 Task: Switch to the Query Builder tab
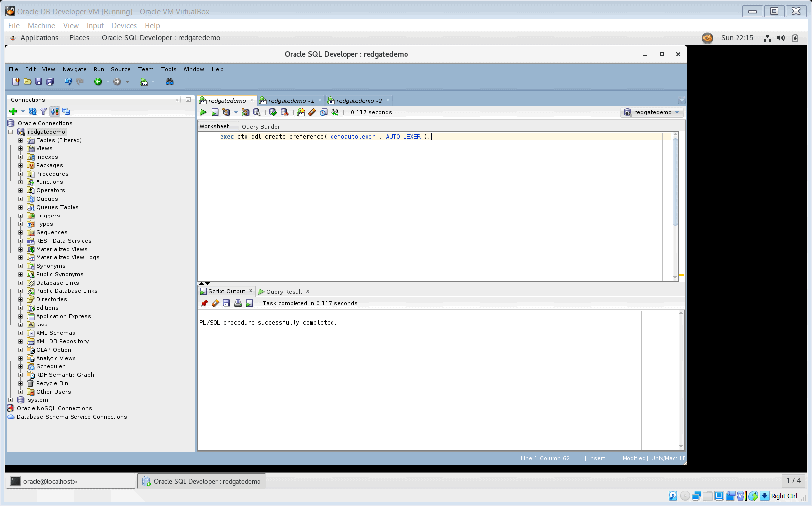tap(261, 127)
